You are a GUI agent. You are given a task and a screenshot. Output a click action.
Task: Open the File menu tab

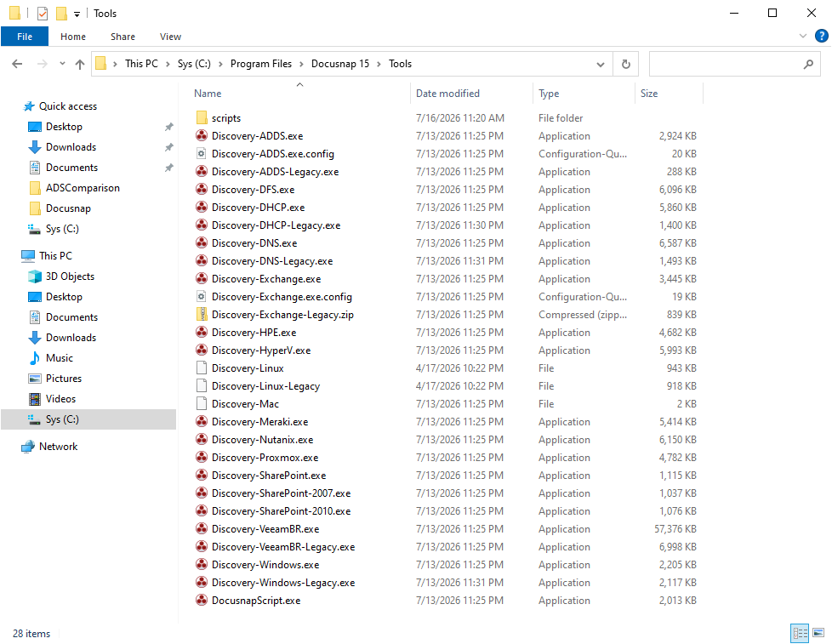coord(25,37)
